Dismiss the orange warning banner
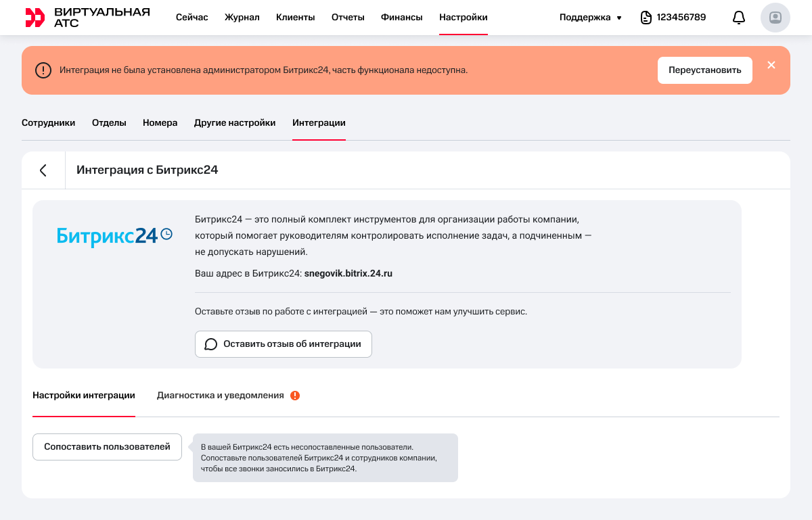812x520 pixels. 771,66
